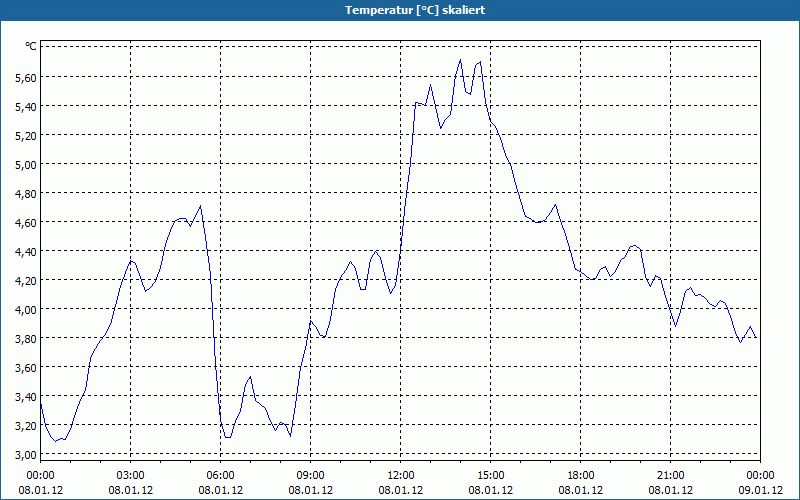Click the 03:00 time label
This screenshot has width=800, height=500.
(131, 476)
